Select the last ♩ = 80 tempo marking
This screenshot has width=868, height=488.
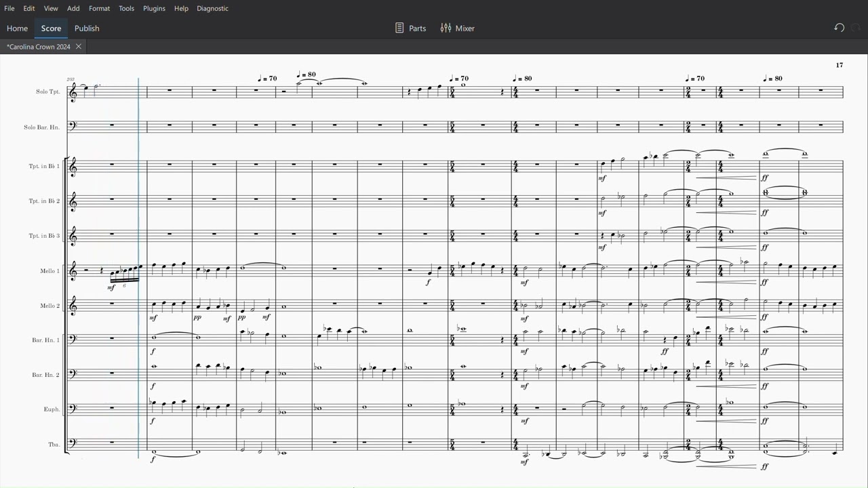pyautogui.click(x=772, y=79)
